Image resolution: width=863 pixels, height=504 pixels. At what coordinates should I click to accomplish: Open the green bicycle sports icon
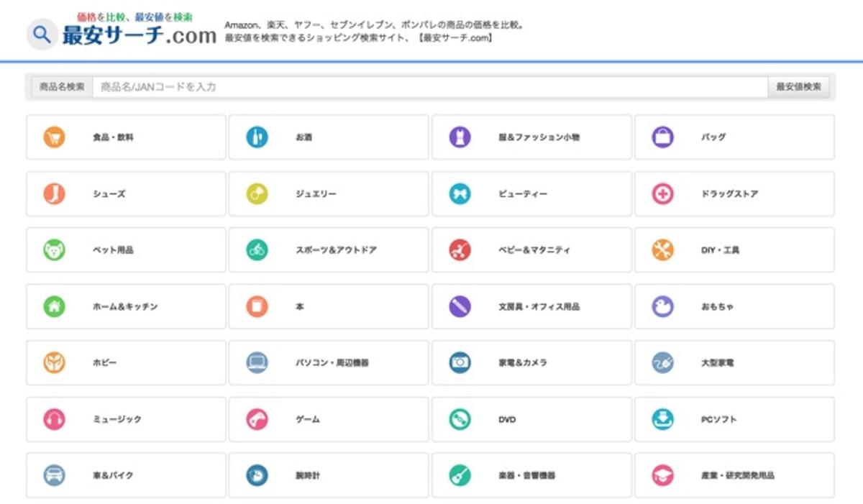(257, 250)
